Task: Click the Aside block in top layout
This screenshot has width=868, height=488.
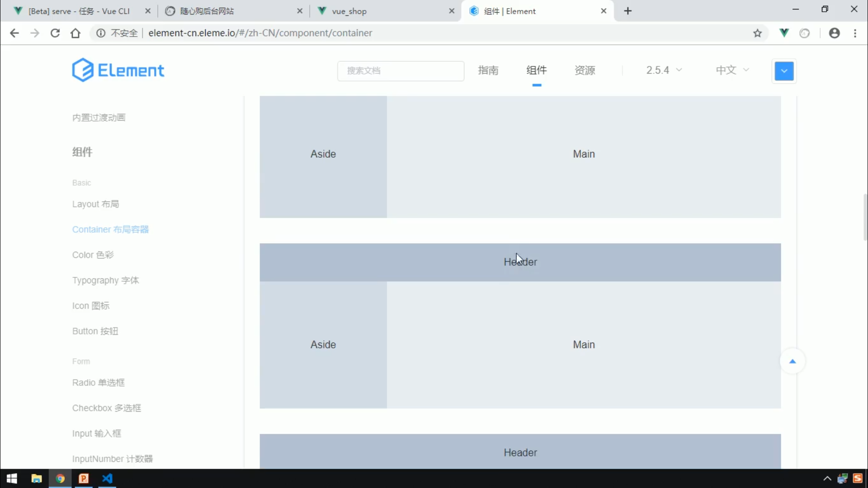Action: pyautogui.click(x=323, y=157)
